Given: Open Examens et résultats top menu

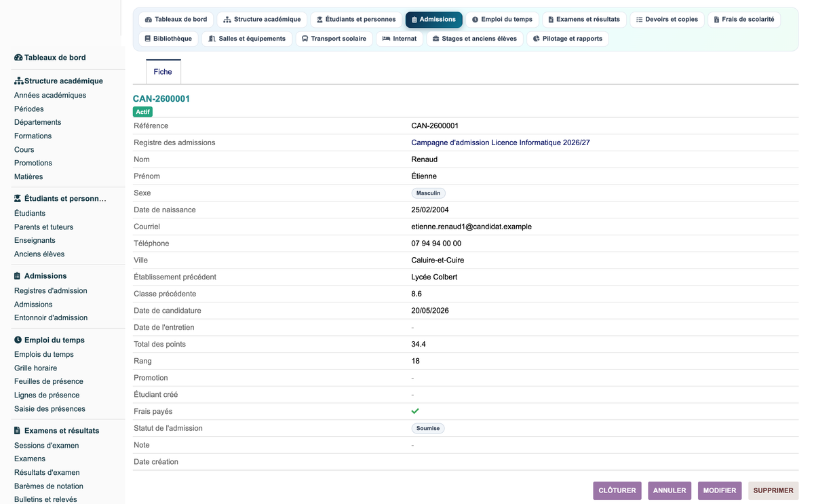Looking at the screenshot, I should click(584, 20).
